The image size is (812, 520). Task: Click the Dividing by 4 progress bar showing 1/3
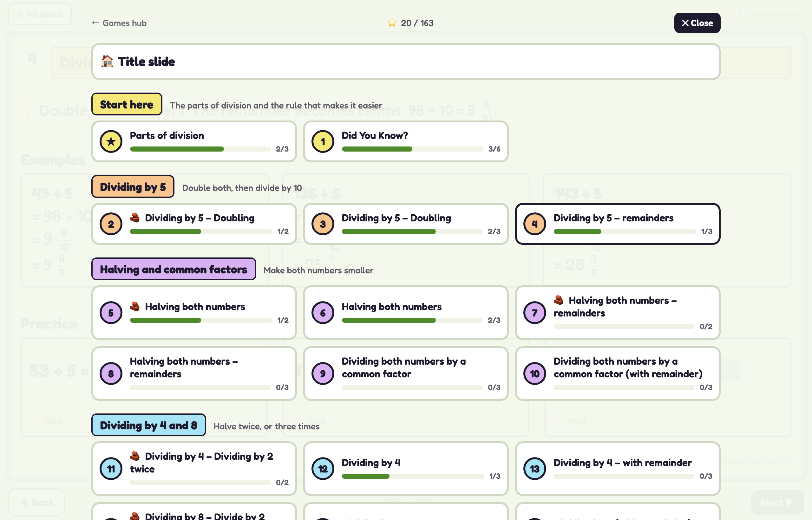coord(412,476)
